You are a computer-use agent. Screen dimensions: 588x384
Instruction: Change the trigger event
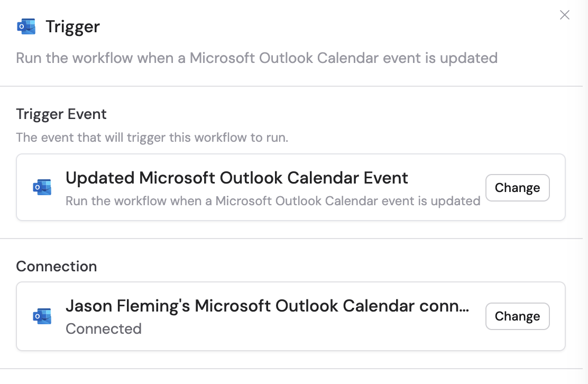click(517, 187)
